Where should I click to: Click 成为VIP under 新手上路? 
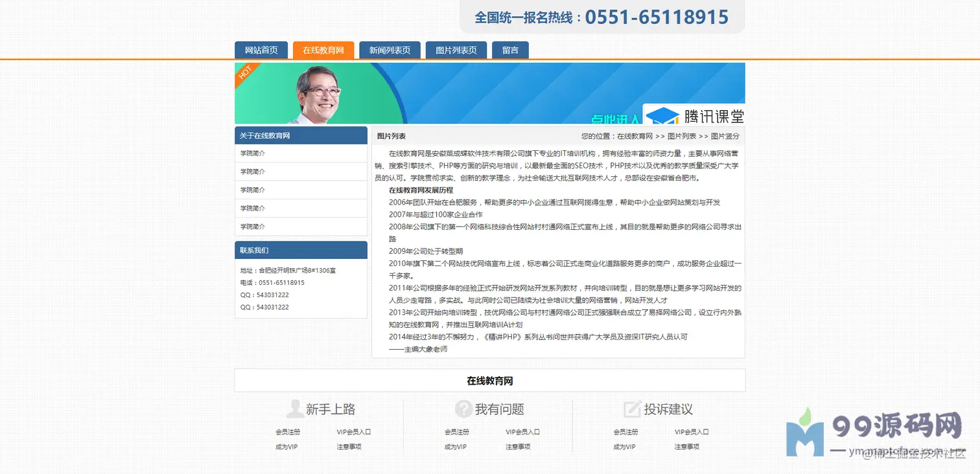pyautogui.click(x=286, y=447)
